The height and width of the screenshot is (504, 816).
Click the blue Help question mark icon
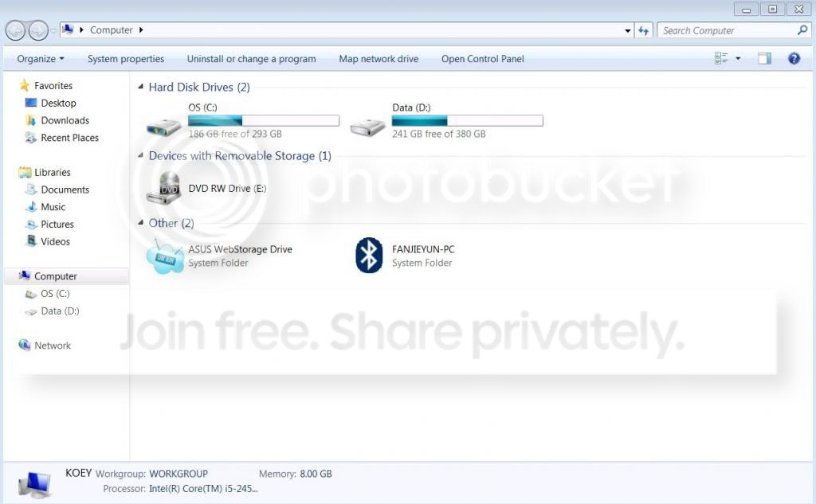794,58
